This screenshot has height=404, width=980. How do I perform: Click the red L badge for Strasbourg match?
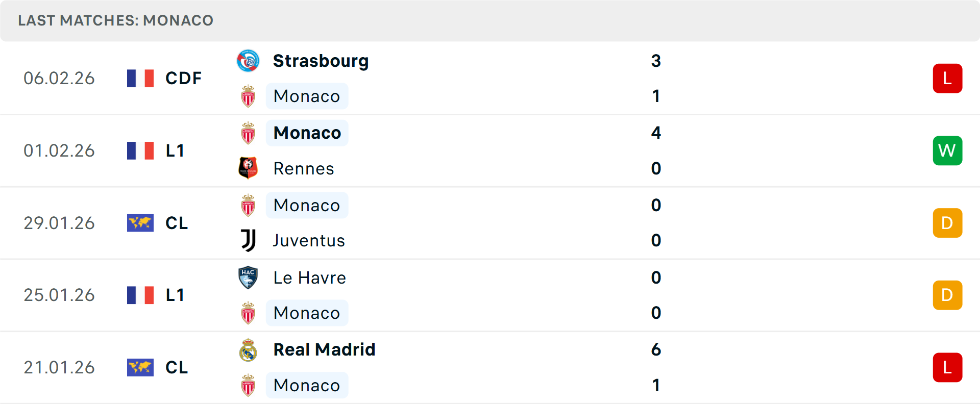[947, 79]
